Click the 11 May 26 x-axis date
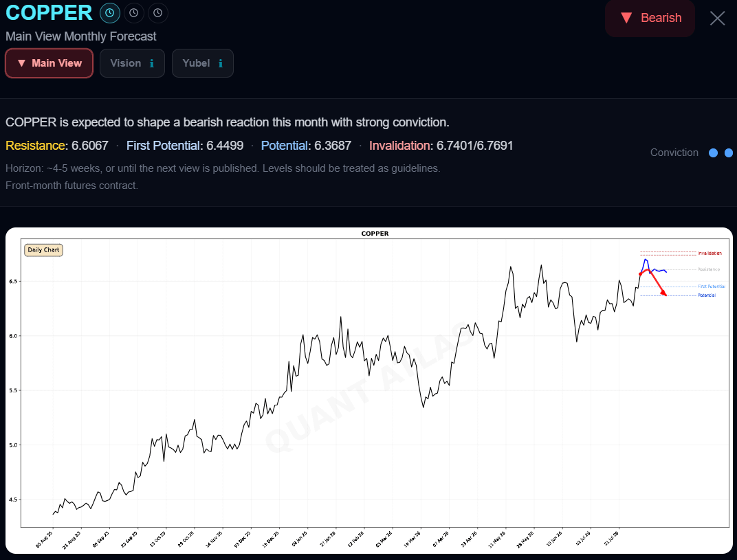 (x=497, y=539)
